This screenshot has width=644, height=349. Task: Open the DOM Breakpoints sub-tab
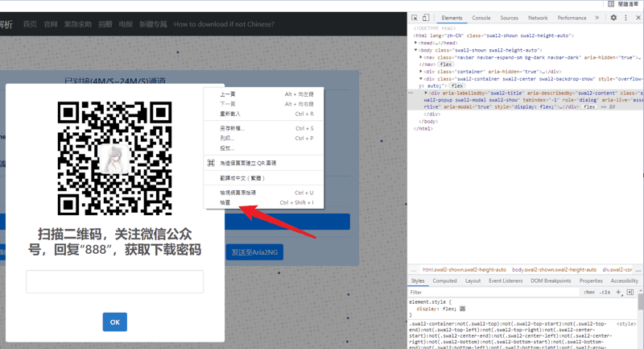click(551, 280)
